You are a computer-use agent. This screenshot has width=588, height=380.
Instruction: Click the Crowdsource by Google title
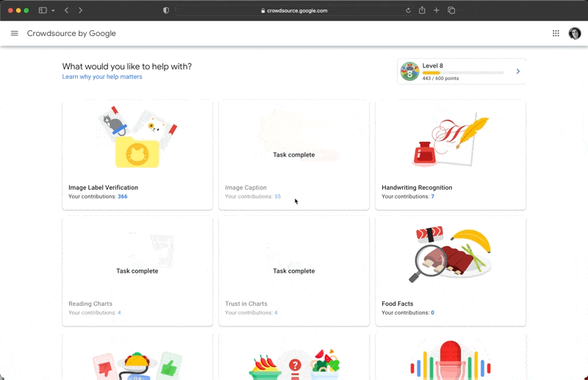(x=71, y=33)
